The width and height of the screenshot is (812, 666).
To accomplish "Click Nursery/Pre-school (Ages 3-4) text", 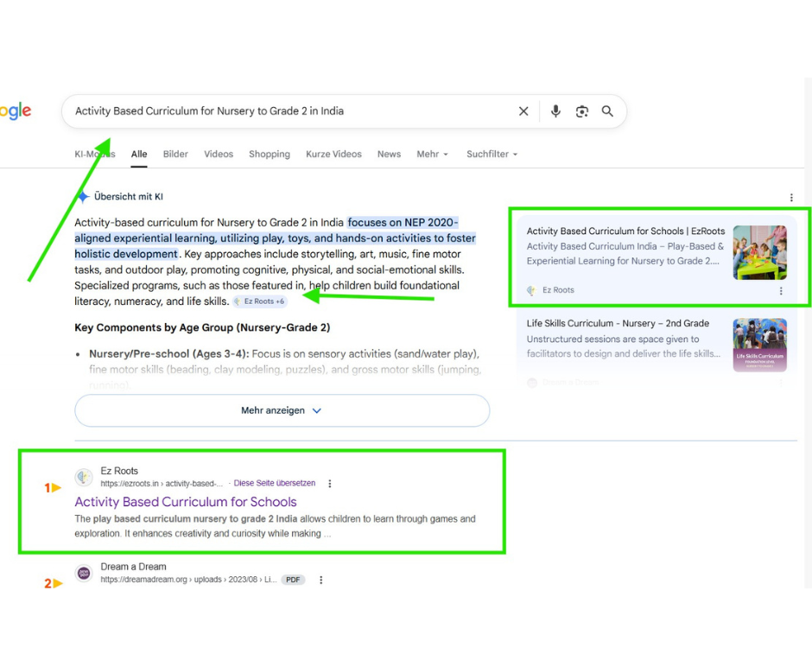I will pos(168,354).
